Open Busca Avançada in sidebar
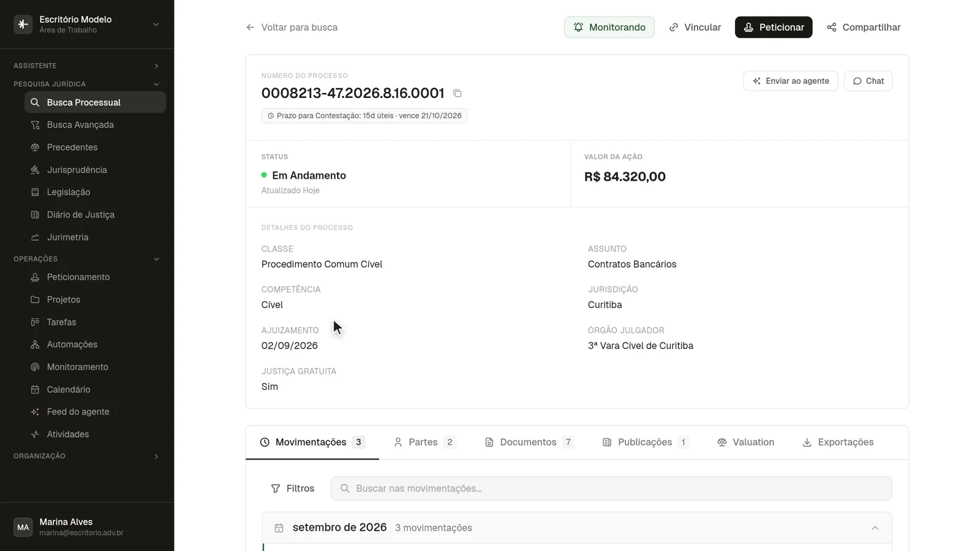The image size is (980, 551). pos(95,125)
